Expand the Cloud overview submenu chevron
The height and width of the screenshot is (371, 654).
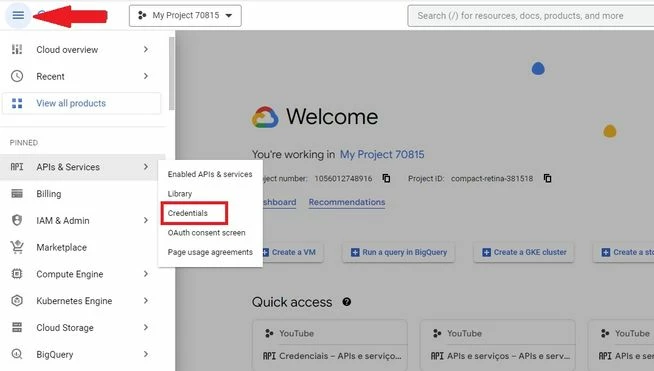pyautogui.click(x=146, y=49)
